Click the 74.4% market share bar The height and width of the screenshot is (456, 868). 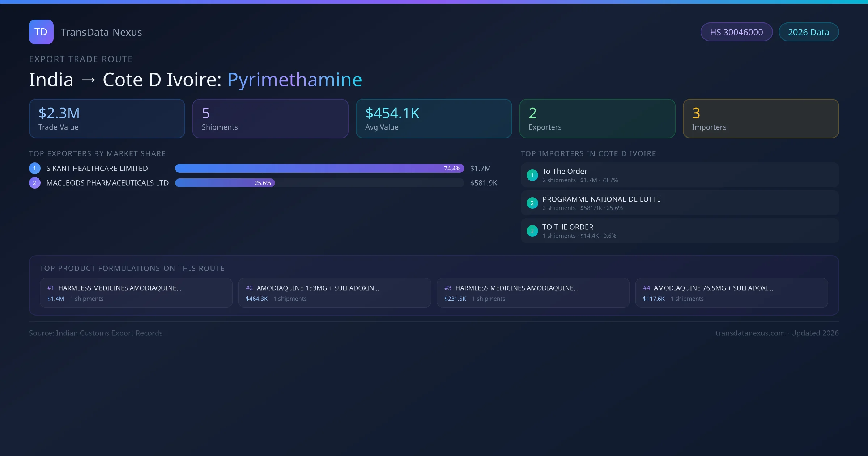coord(319,168)
